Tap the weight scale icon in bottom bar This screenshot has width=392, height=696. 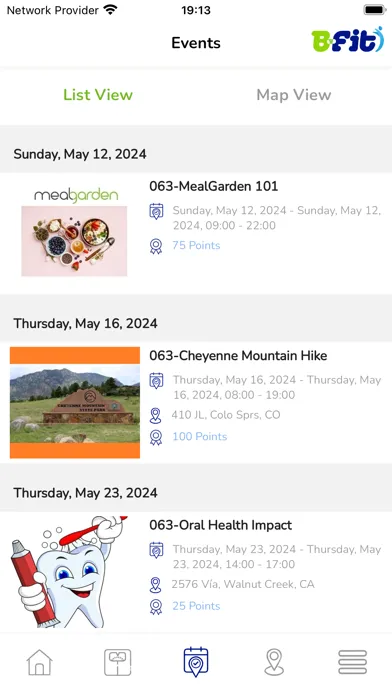[x=118, y=662]
